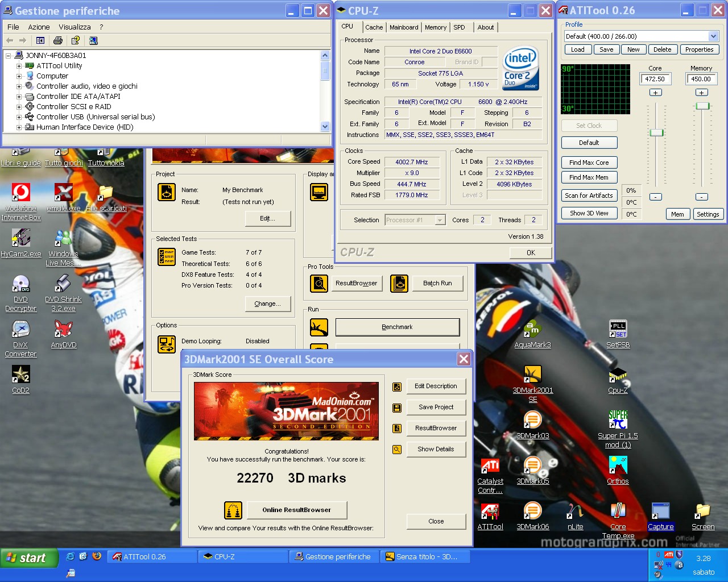Expand Controller SCSI e RAID node
Viewport: 728px width, 582px height.
coord(19,107)
